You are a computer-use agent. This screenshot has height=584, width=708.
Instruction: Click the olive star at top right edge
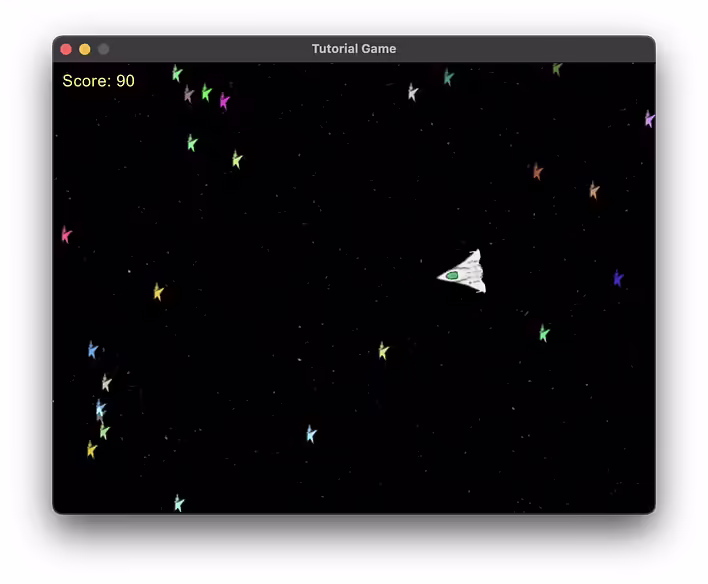coord(557,68)
